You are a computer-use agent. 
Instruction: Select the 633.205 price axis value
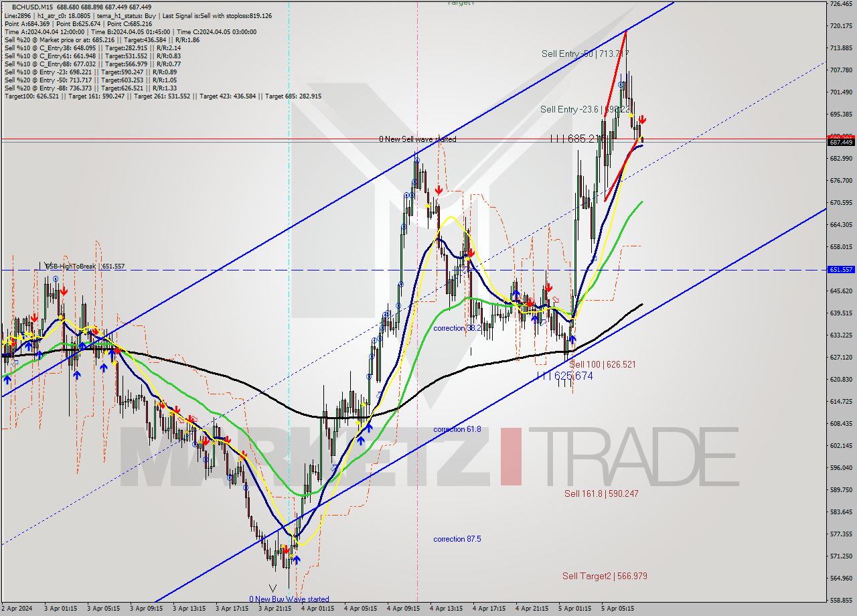(841, 335)
